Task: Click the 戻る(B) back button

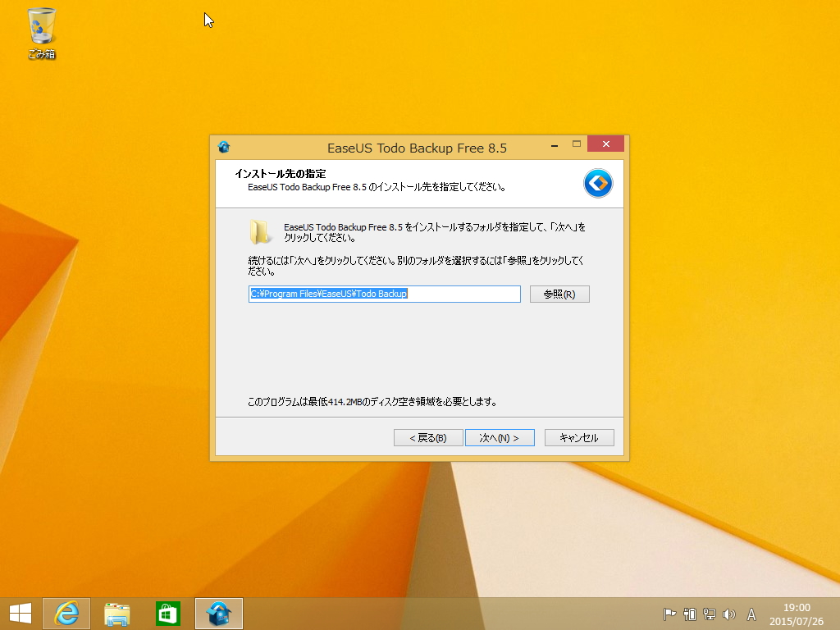Action: coord(427,437)
